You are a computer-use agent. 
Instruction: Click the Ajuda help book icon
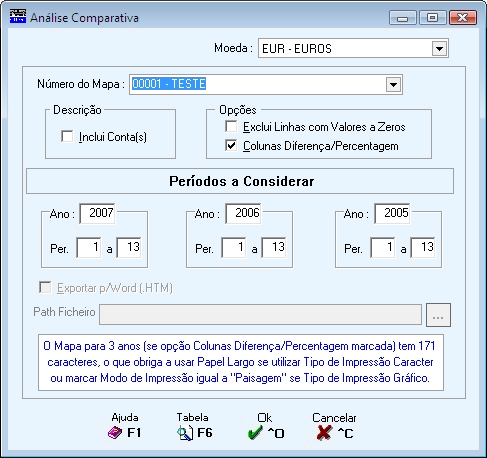[115, 433]
